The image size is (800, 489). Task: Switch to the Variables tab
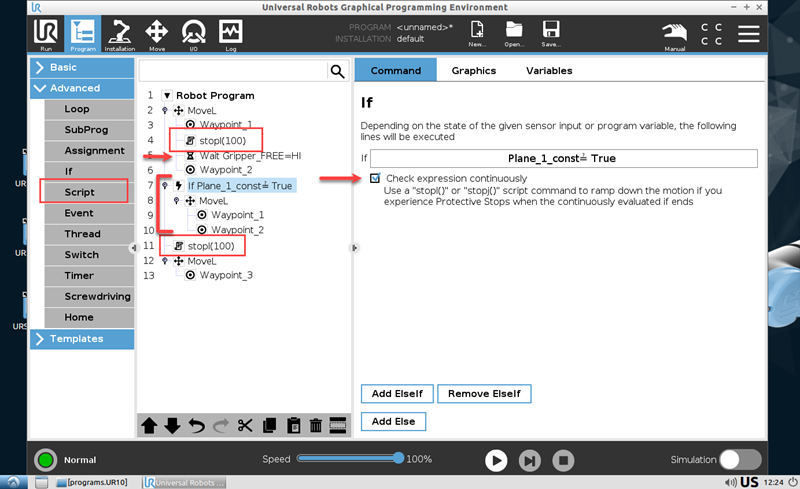point(549,71)
